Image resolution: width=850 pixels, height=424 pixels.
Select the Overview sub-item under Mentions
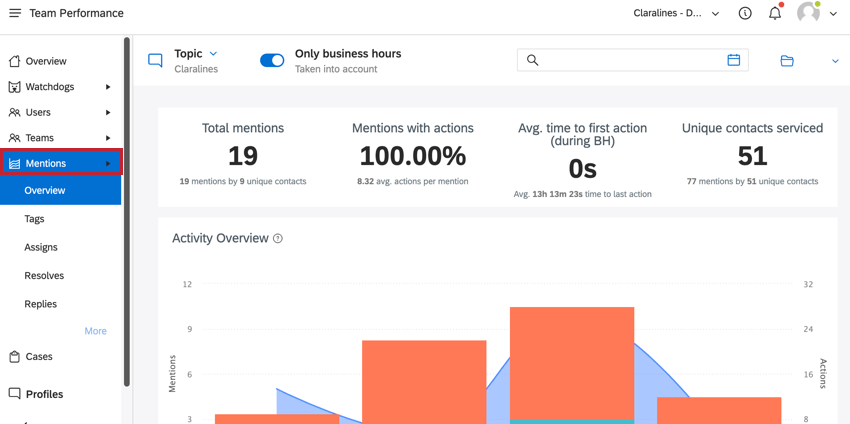click(61, 190)
